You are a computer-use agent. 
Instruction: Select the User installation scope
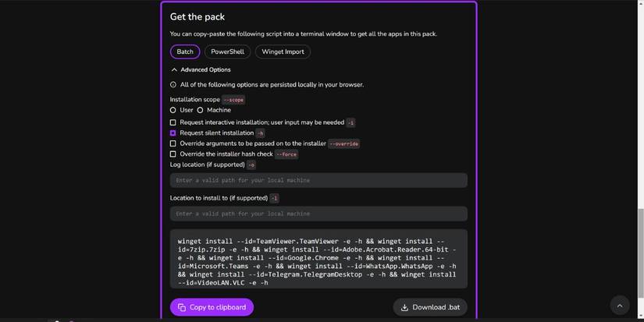173,111
